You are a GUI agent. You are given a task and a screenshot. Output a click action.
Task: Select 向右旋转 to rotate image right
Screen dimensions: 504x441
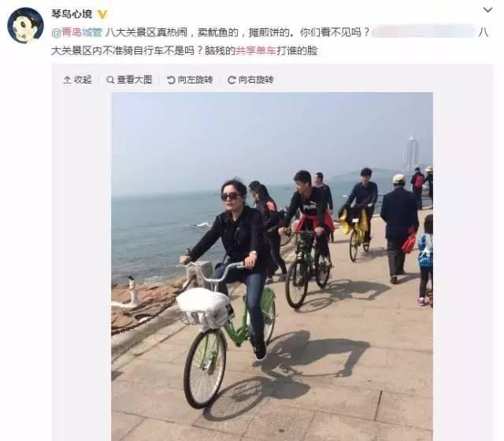250,80
